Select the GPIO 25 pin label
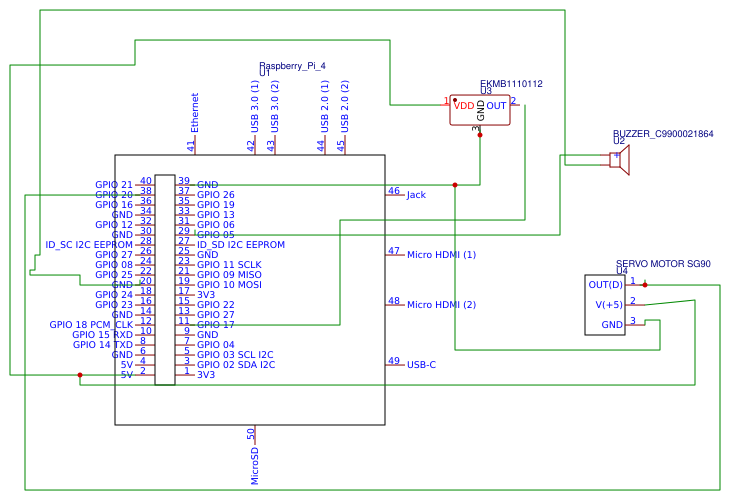Viewport: 730px width, 500px height. point(114,275)
